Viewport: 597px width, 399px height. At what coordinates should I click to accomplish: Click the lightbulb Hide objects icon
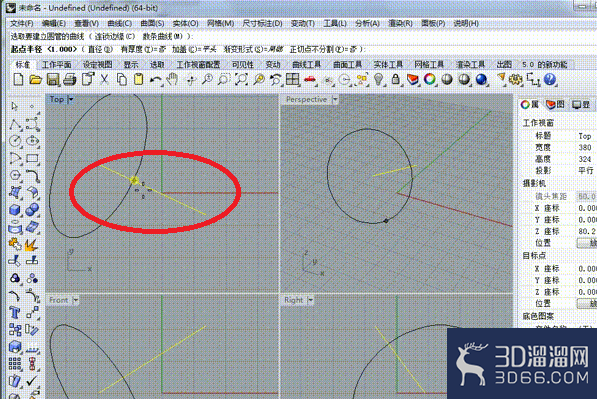378,79
